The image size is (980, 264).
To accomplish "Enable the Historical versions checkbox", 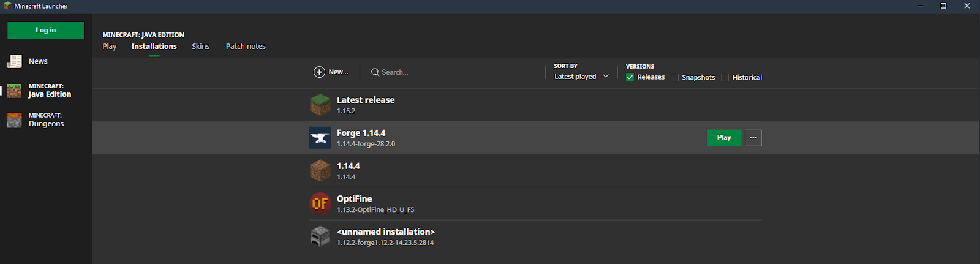I will pos(725,77).
